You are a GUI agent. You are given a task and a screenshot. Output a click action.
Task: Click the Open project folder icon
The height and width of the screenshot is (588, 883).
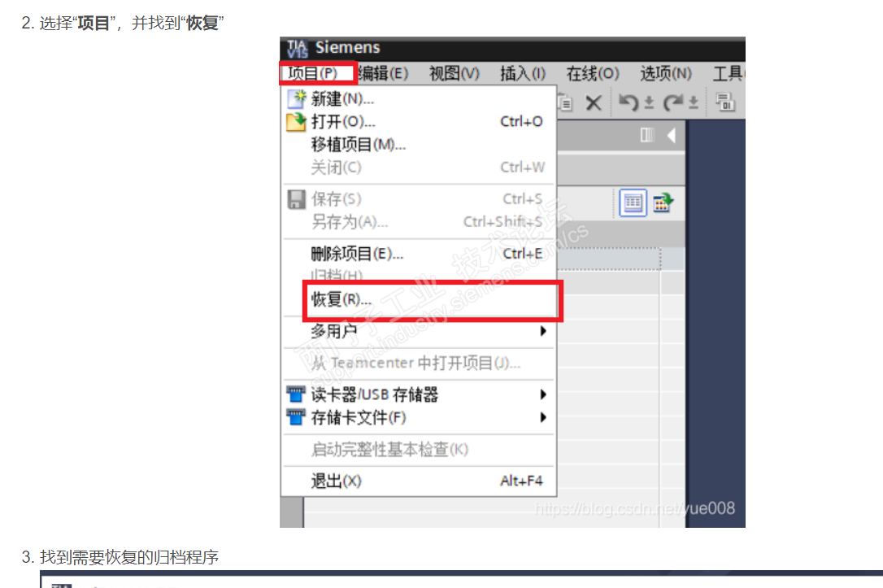[x=296, y=122]
